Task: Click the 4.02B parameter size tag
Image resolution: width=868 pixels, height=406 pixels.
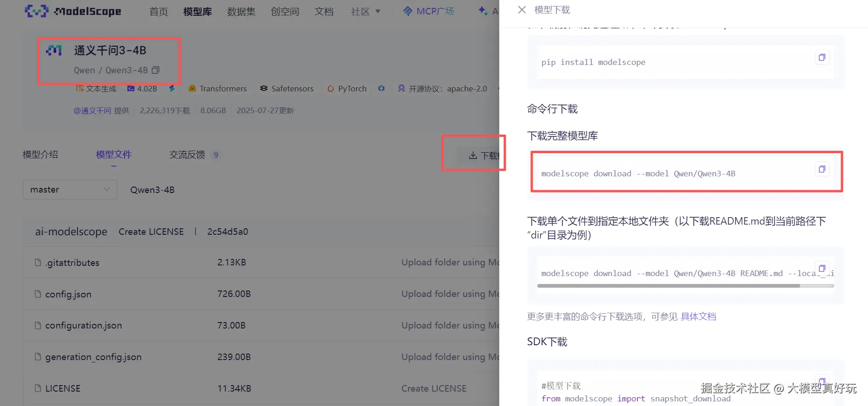Action: pyautogui.click(x=142, y=89)
